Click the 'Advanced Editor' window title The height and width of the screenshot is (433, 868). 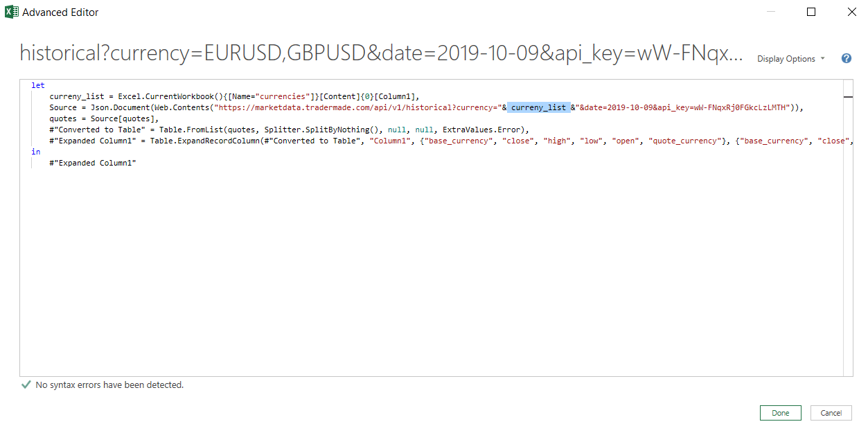(60, 12)
